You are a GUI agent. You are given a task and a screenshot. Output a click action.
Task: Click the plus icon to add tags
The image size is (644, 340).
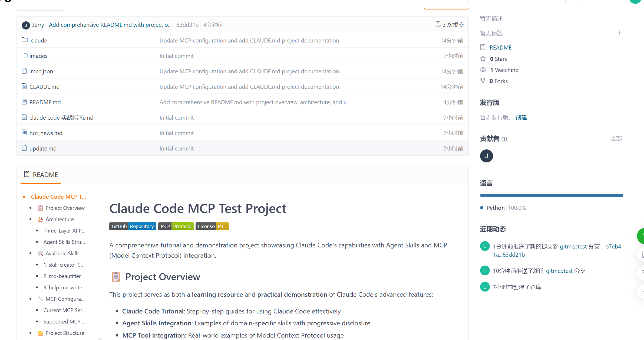(x=619, y=33)
